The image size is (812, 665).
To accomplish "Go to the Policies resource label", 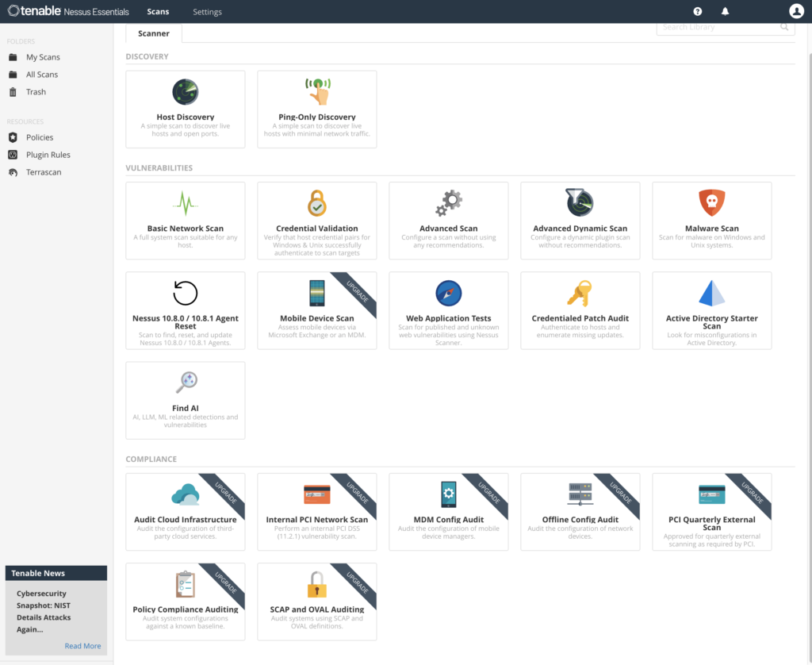I will (40, 137).
